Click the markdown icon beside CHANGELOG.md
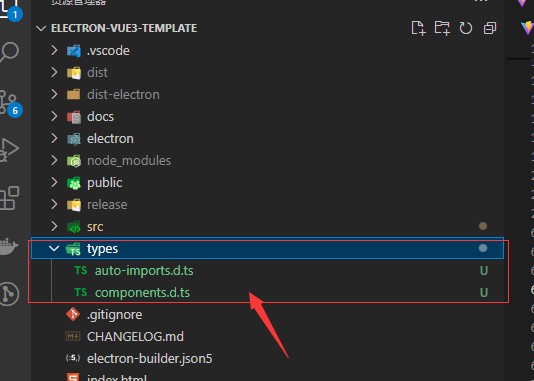The image size is (534, 381). pos(73,336)
